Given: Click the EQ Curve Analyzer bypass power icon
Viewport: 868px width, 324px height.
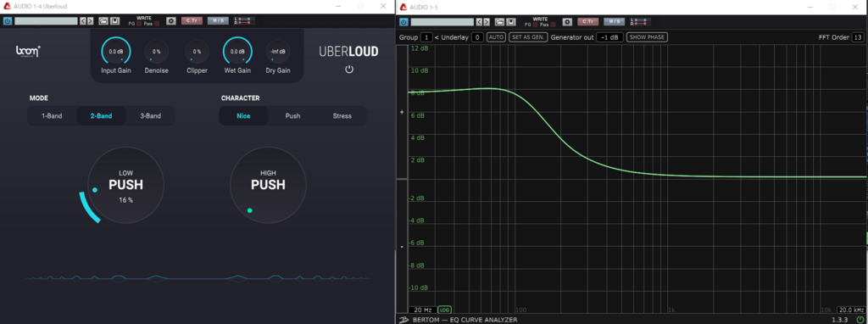Looking at the screenshot, I should tap(403, 22).
